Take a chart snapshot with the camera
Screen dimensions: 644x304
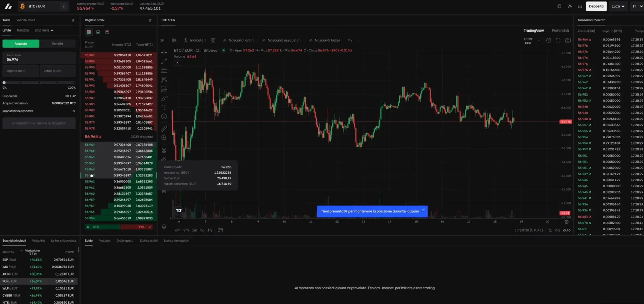(568, 40)
